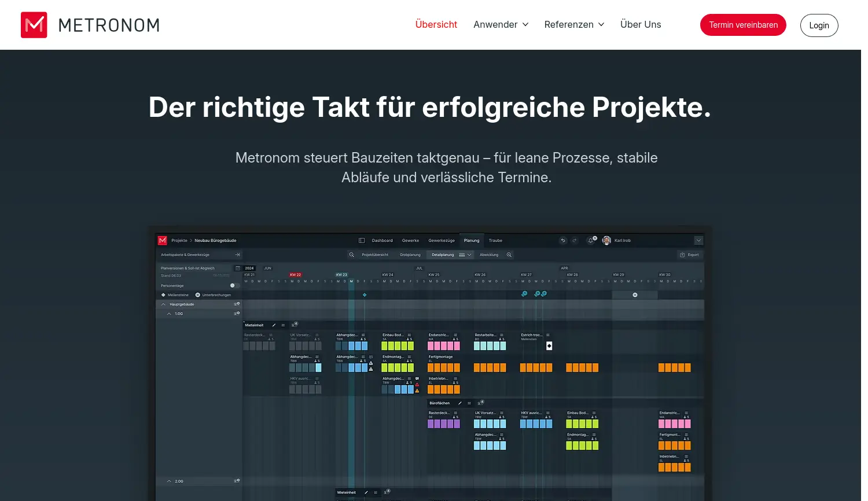Toggle the Personentage switch
The image size is (868, 501).
234,285
